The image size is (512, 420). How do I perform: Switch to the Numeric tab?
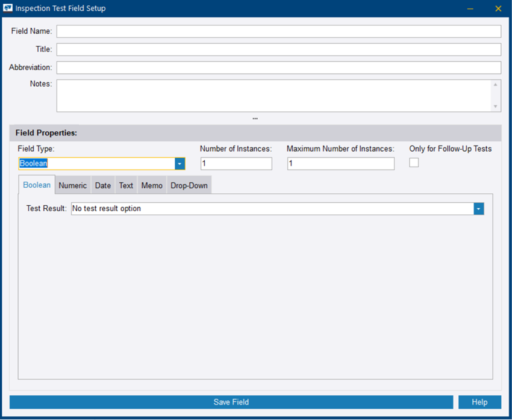72,185
